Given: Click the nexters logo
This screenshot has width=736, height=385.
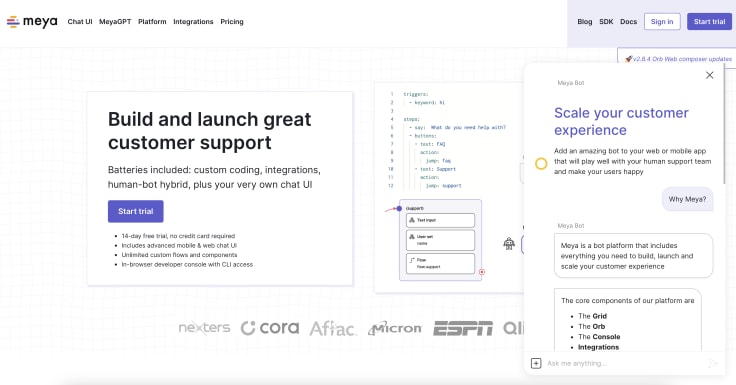Looking at the screenshot, I should pos(204,328).
